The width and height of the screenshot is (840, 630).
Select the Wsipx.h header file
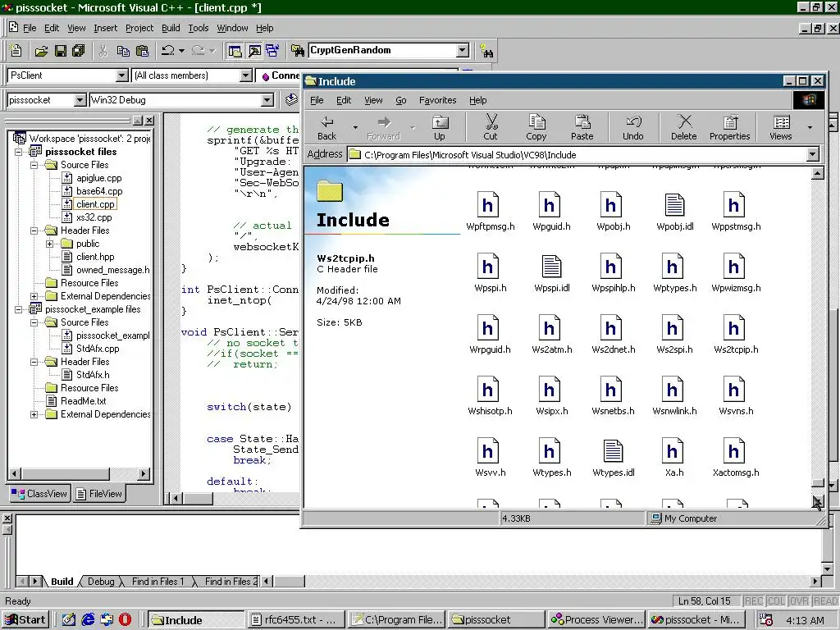550,396
